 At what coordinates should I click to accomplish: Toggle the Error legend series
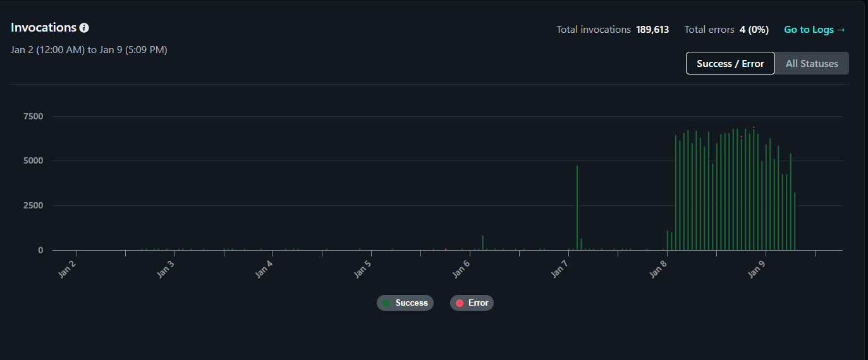(x=472, y=303)
